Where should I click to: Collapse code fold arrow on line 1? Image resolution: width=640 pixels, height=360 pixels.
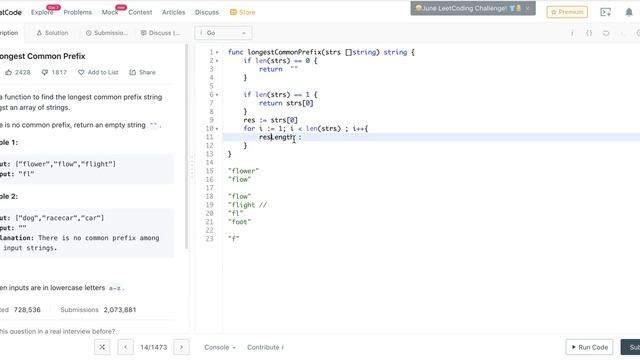pyautogui.click(x=217, y=52)
